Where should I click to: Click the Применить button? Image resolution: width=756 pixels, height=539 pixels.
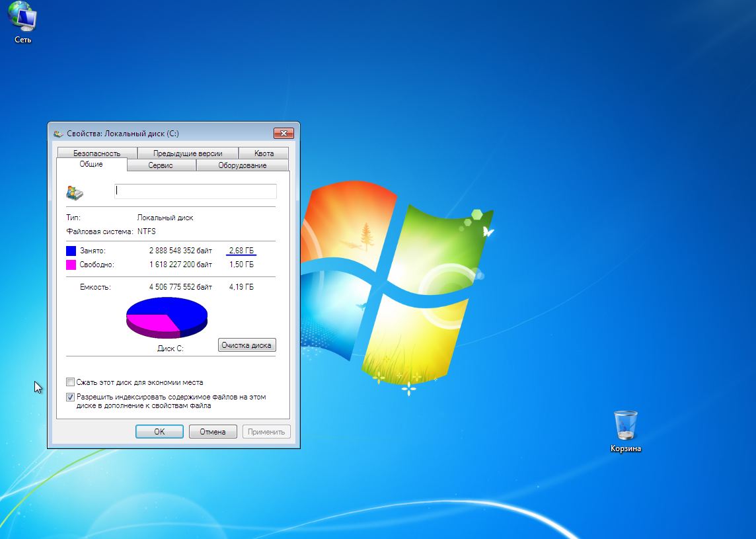click(x=266, y=431)
